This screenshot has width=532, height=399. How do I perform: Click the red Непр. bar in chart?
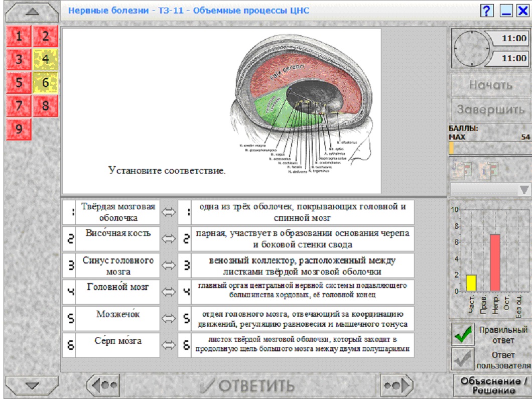click(x=495, y=262)
